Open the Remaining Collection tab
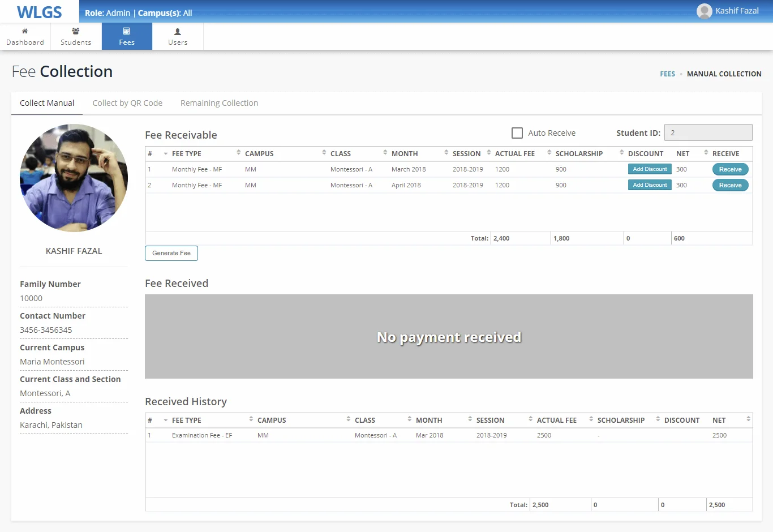This screenshot has height=532, width=773. pos(219,103)
